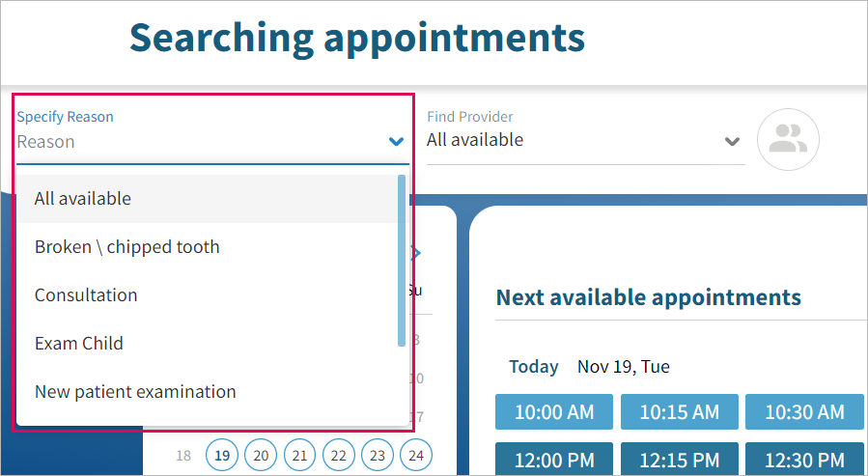The image size is (868, 476).
Task: Click the calendar next month arrow
Action: (417, 254)
